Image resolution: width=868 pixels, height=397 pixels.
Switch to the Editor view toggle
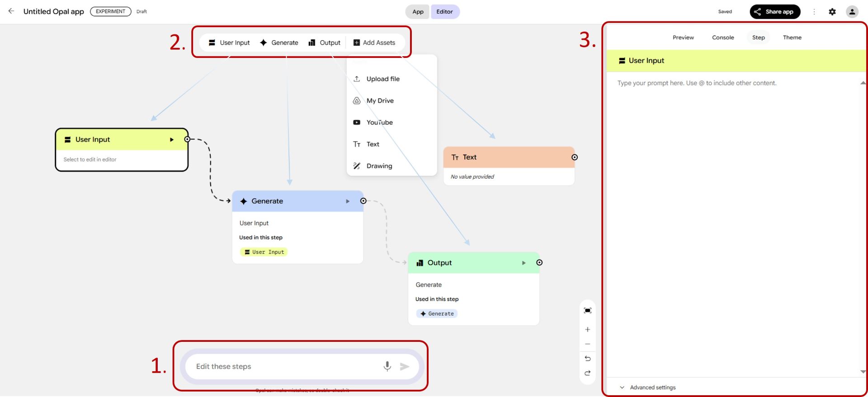[x=444, y=12]
